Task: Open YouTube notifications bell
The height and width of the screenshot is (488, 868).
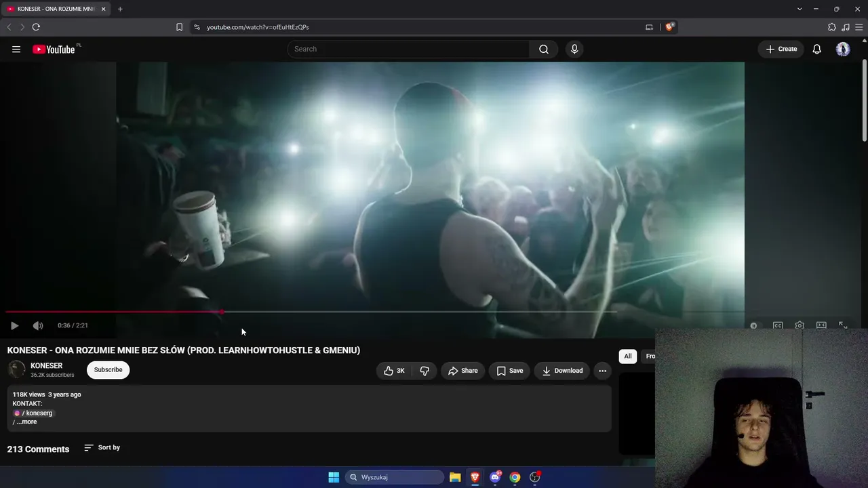Action: coord(817,49)
